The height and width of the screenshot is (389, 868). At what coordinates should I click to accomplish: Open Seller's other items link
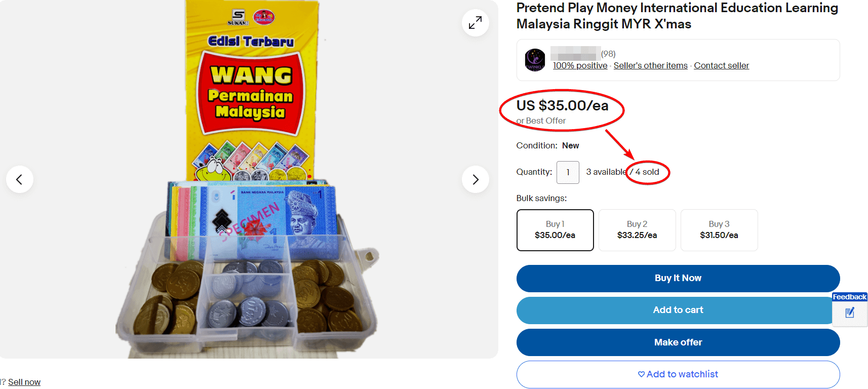click(650, 66)
